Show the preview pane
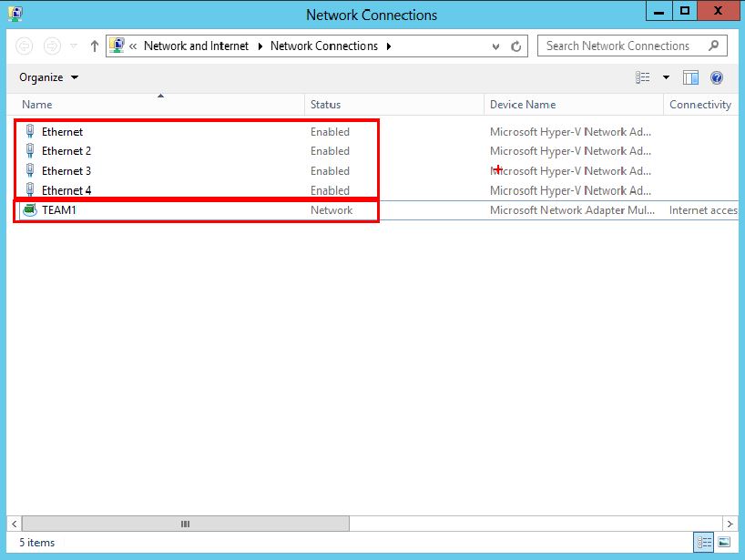 tap(690, 78)
